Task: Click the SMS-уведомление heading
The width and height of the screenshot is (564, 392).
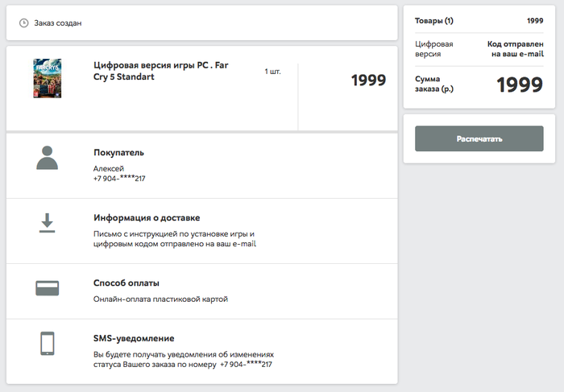Action: tap(134, 338)
